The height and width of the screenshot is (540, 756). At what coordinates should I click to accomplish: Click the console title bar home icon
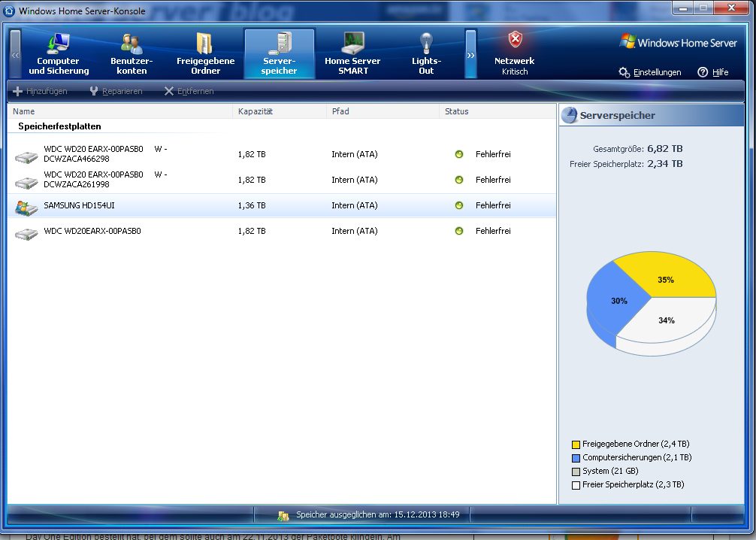[x=9, y=11]
